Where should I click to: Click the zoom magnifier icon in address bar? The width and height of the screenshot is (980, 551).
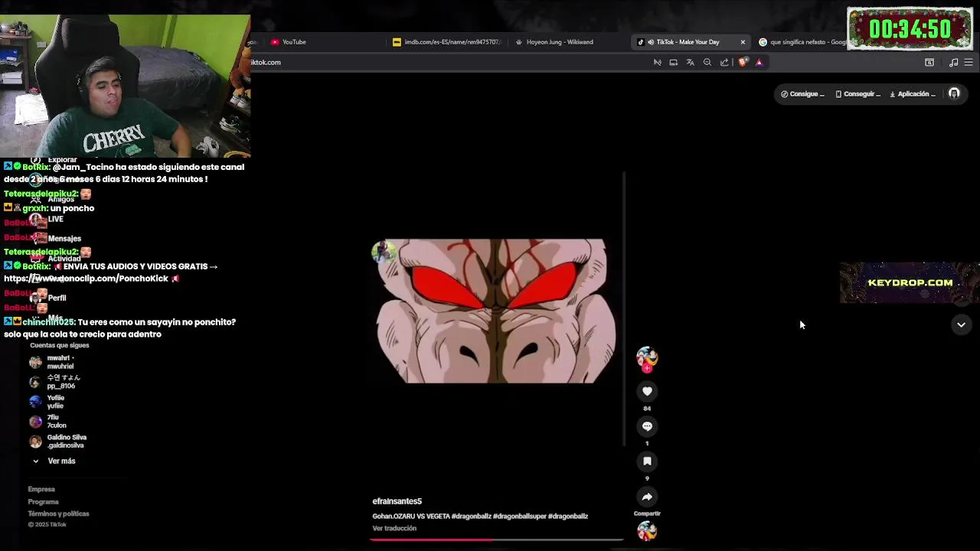coord(707,63)
